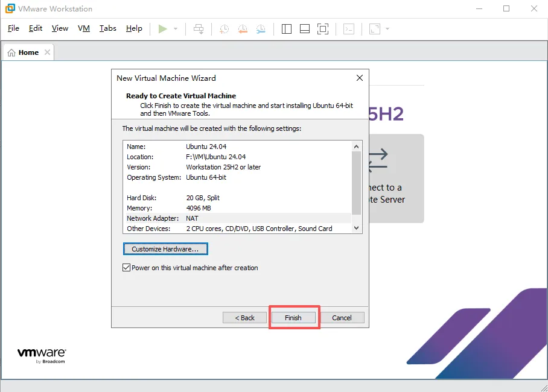Viewport: 548px width, 392px height.
Task: Click the stretch guest display icon
Action: pos(375,29)
